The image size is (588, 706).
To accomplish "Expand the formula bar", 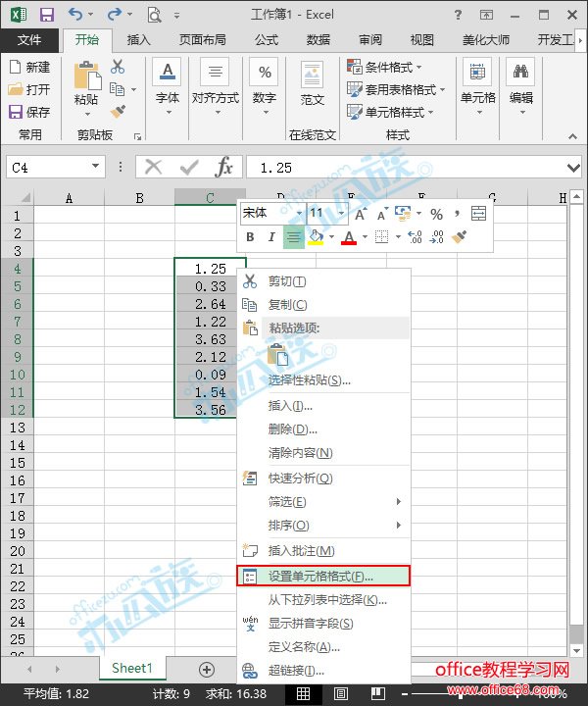I will click(x=573, y=168).
